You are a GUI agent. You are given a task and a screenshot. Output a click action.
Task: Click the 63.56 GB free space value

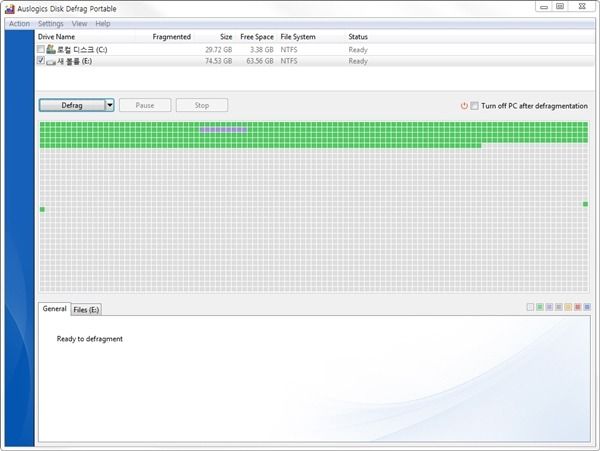pos(260,61)
